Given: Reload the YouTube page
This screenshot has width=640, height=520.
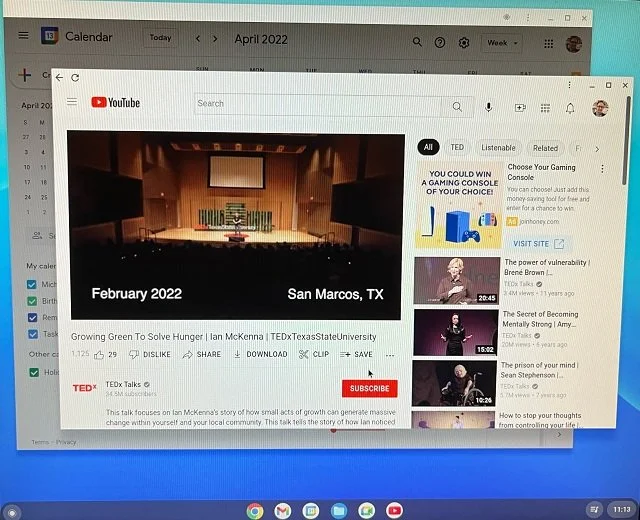Looking at the screenshot, I should [x=75, y=78].
